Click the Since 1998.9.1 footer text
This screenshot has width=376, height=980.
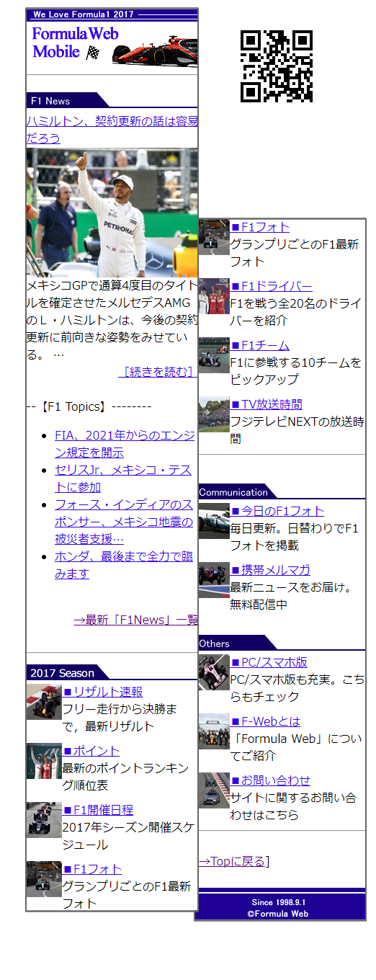279,903
